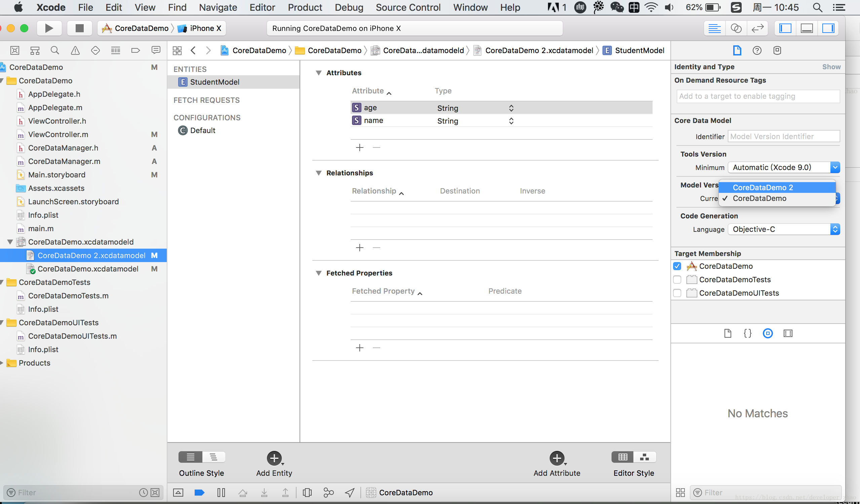
Task: Run the app with the Play button
Action: pyautogui.click(x=49, y=28)
